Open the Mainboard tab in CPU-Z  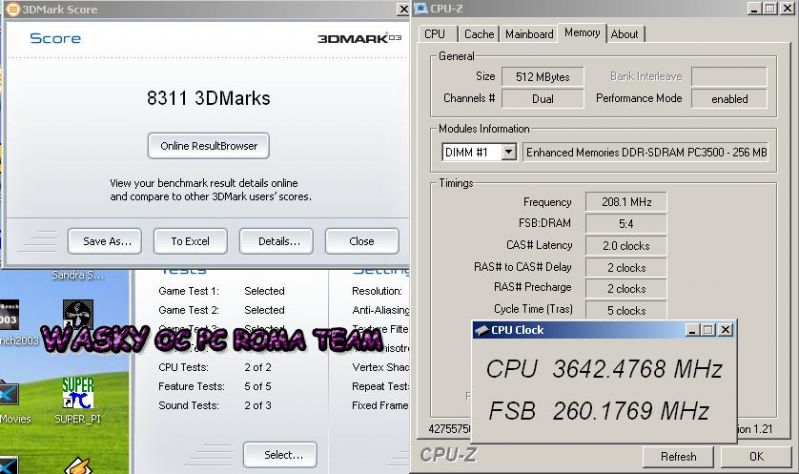[529, 34]
